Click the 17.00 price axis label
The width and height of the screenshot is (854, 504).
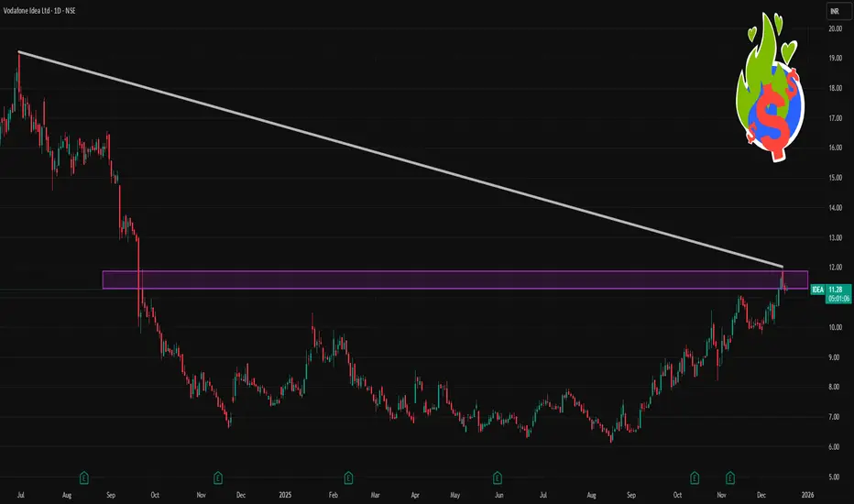pos(835,118)
